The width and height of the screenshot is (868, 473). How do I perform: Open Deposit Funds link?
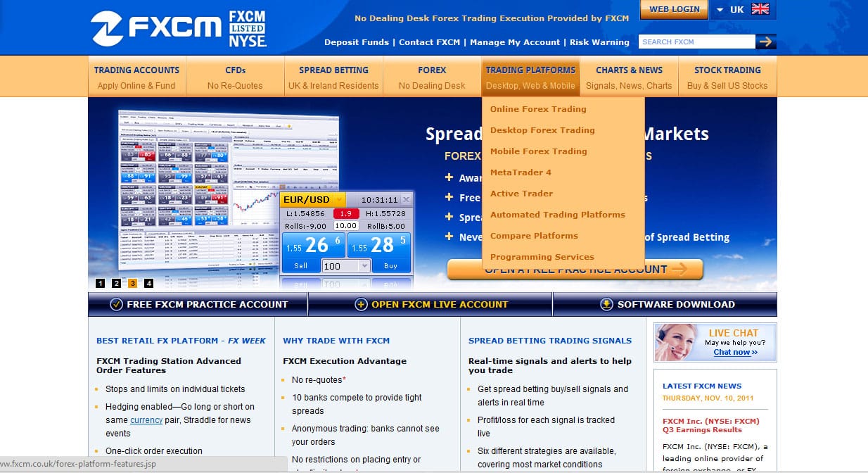[x=357, y=42]
